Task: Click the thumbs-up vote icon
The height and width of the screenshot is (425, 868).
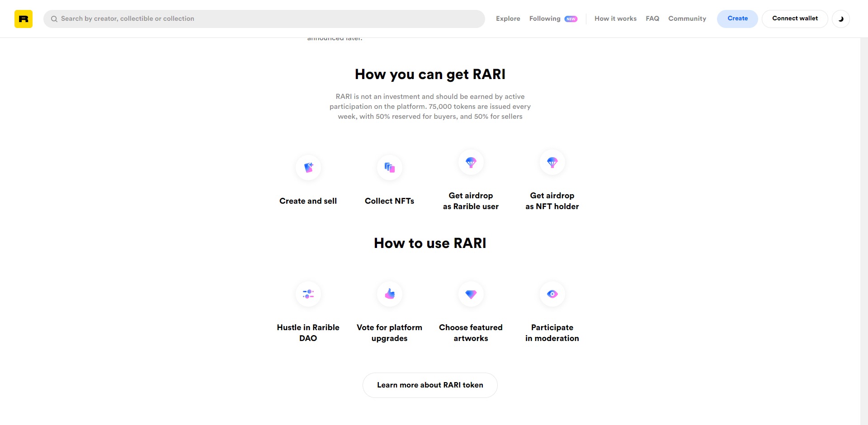Action: [x=390, y=294]
